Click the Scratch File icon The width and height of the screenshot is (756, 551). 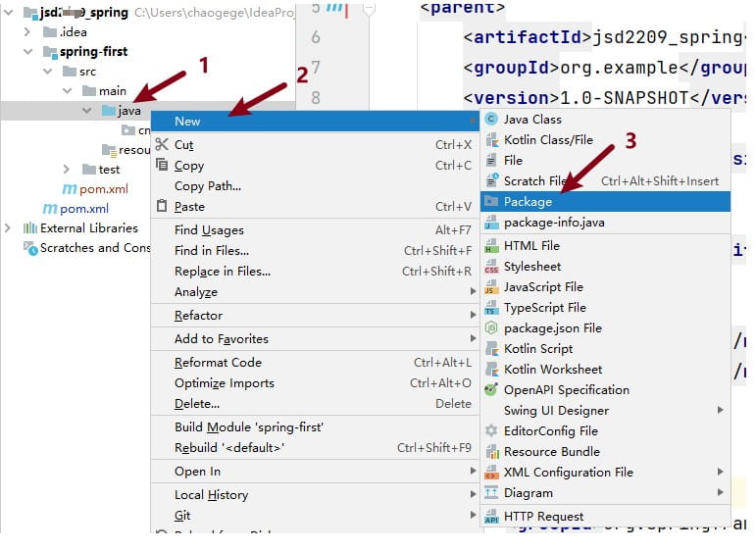pos(491,180)
